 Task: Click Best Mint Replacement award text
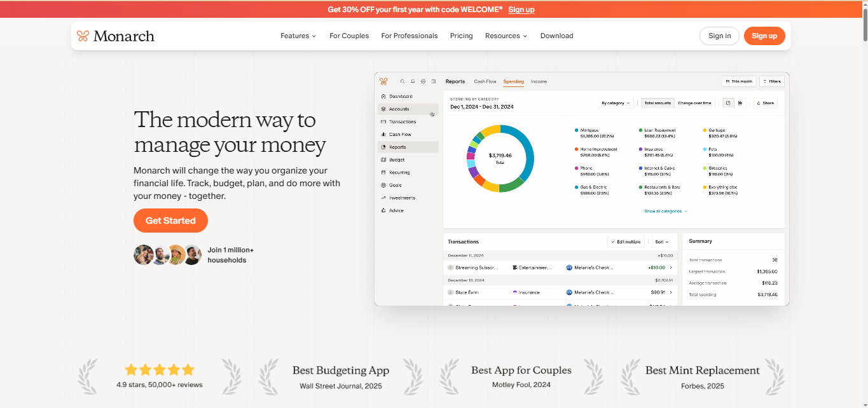[x=703, y=371]
